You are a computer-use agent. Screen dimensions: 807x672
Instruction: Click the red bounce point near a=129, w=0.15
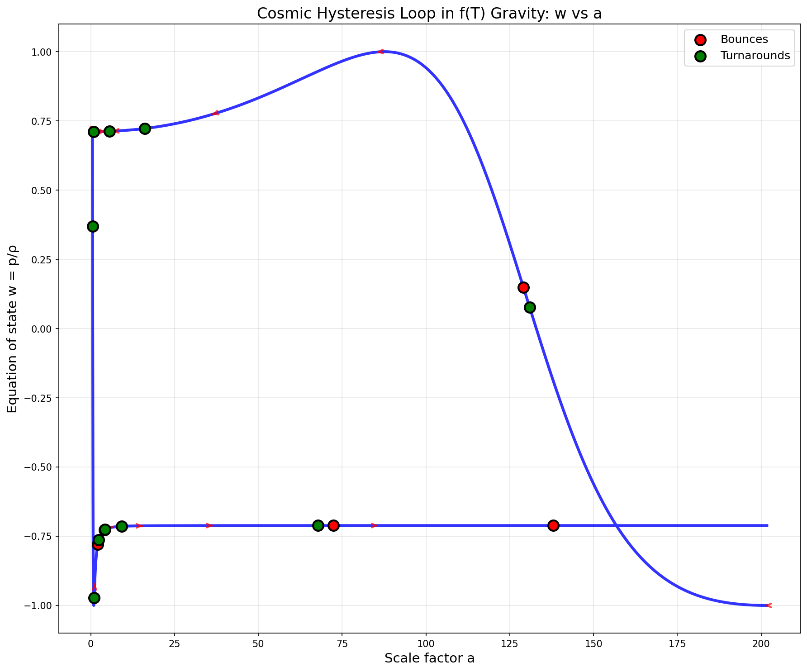click(523, 287)
